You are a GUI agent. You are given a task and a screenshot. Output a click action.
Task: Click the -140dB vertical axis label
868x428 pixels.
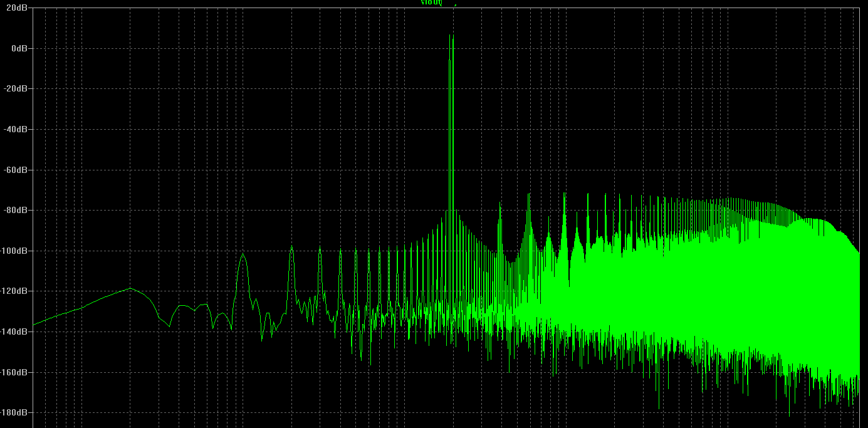[14, 331]
